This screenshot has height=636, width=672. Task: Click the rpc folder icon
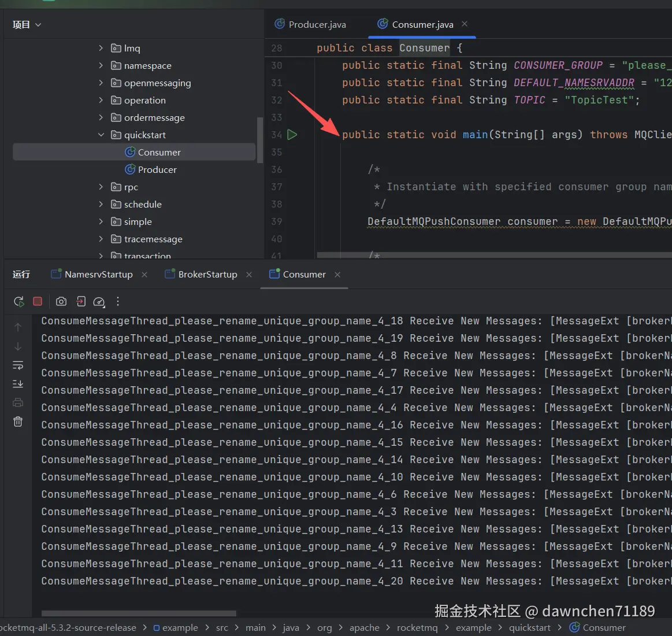[116, 187]
